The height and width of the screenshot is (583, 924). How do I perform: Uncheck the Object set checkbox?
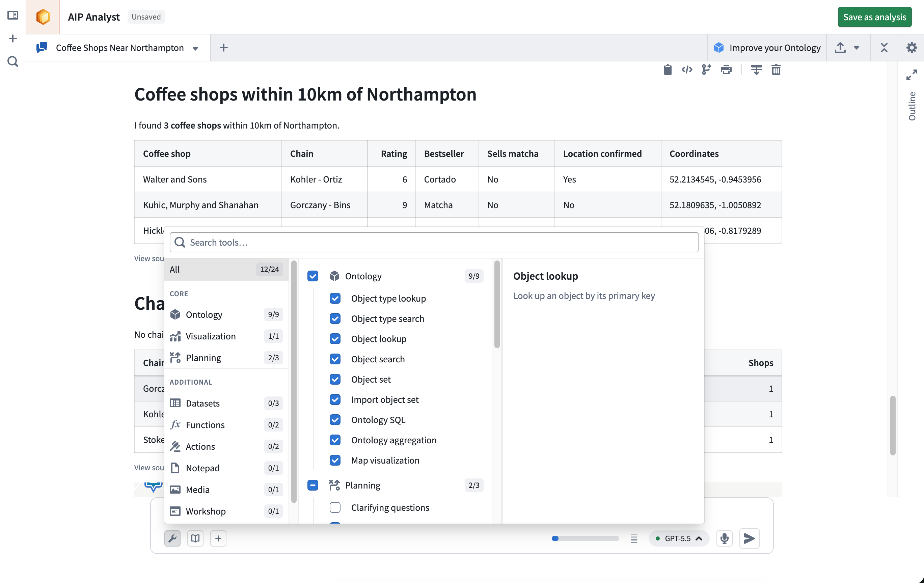[335, 380]
